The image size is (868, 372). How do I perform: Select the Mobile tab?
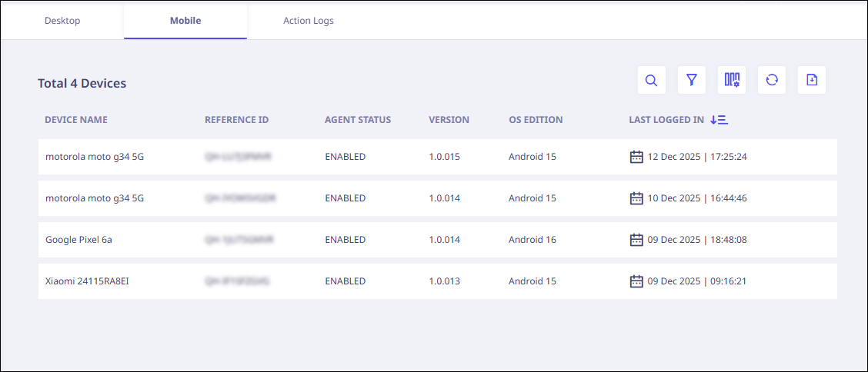point(185,21)
